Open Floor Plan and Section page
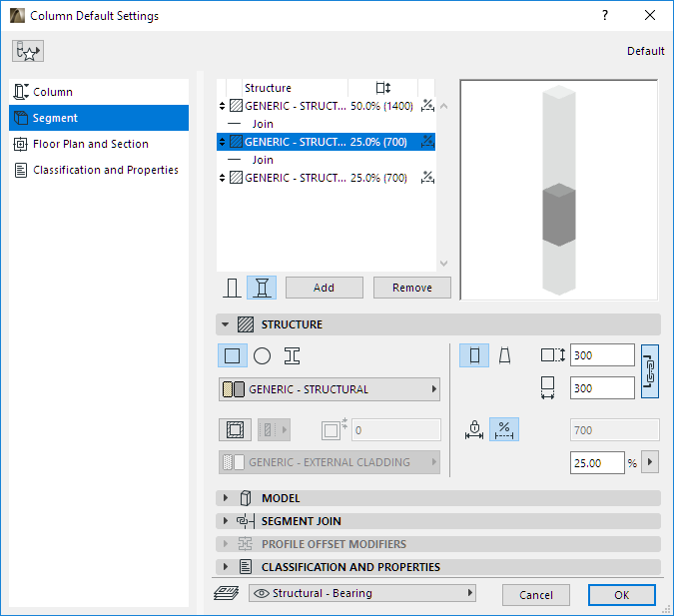 coord(99,144)
